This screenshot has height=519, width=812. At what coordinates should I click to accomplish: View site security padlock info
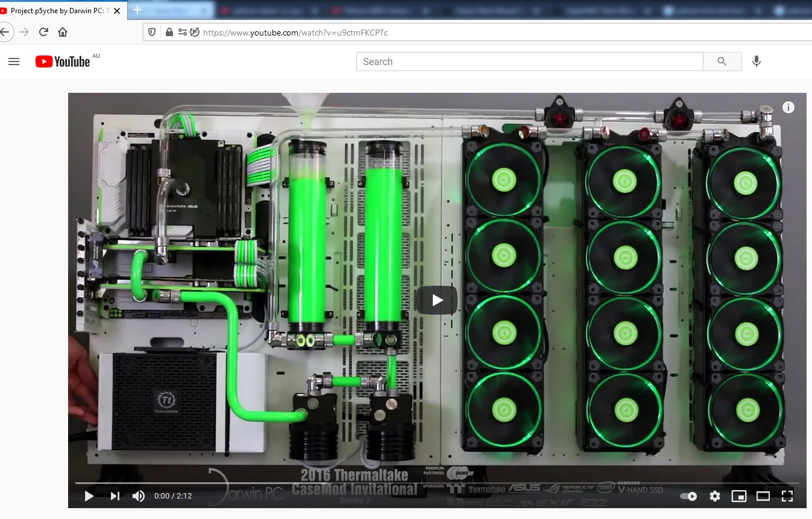pos(169,32)
